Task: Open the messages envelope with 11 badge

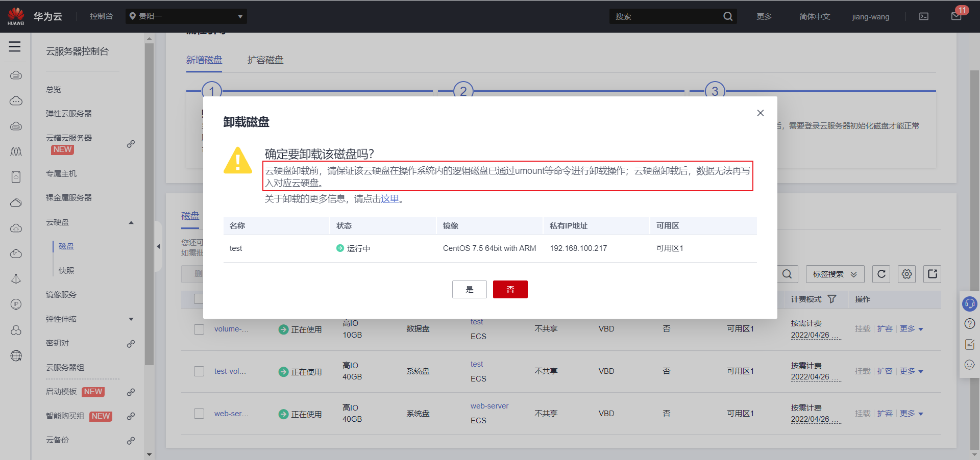Action: 957,16
